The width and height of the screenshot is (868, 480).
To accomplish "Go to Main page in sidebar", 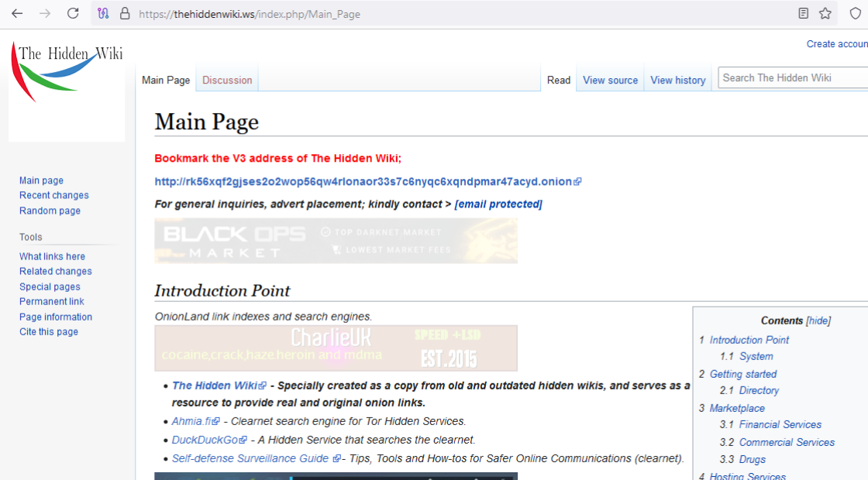I will click(42, 180).
